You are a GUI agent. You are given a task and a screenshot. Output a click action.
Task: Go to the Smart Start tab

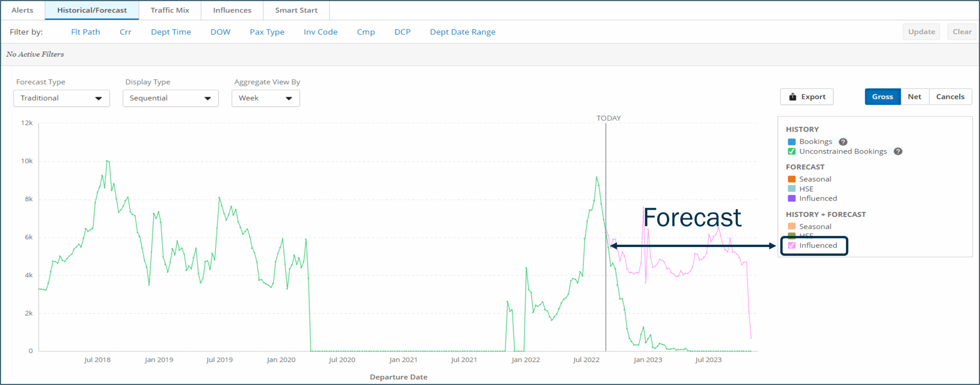(296, 10)
